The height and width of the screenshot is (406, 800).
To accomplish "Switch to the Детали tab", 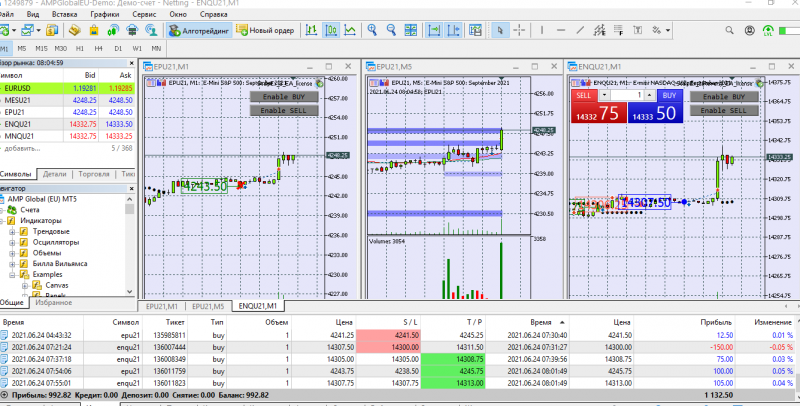I will click(x=54, y=174).
